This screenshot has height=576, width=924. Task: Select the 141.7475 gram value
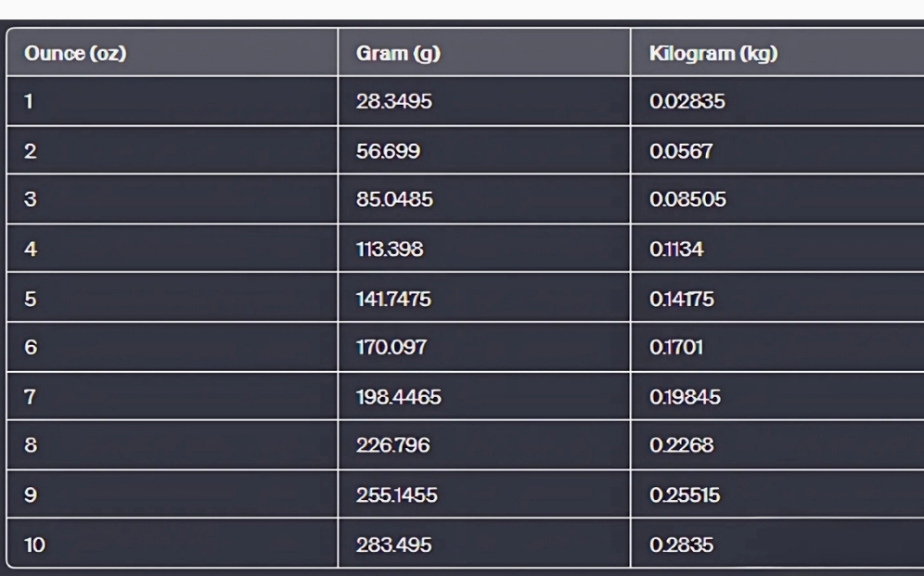click(x=393, y=300)
